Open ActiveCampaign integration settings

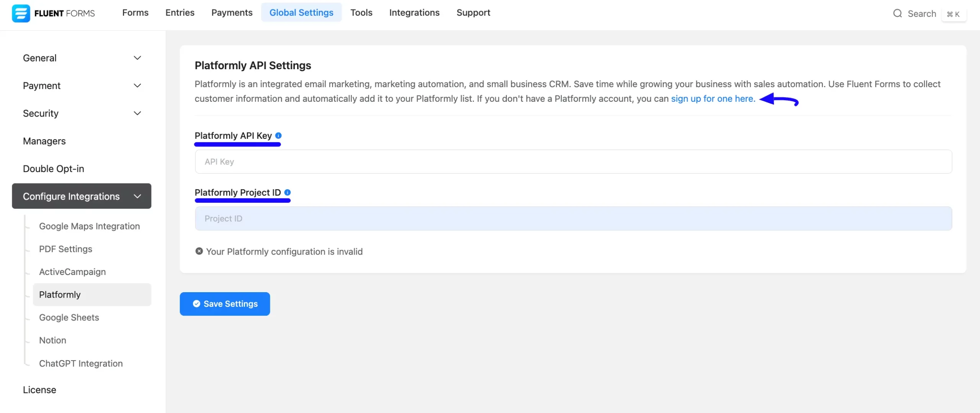[x=72, y=272]
